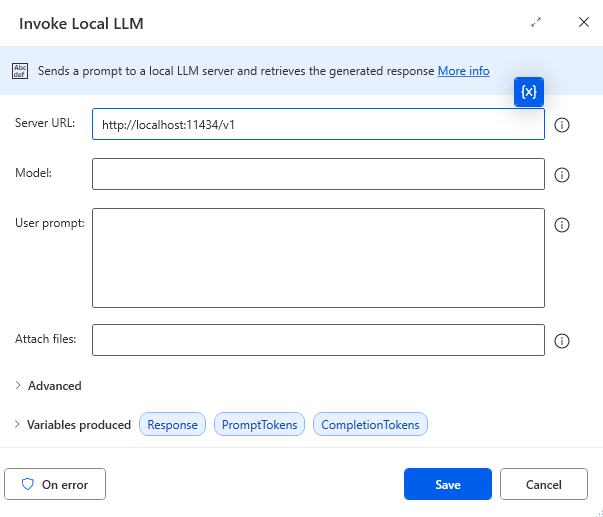This screenshot has width=603, height=517.
Task: Click the Invoke Local LLM title text
Action: (81, 23)
